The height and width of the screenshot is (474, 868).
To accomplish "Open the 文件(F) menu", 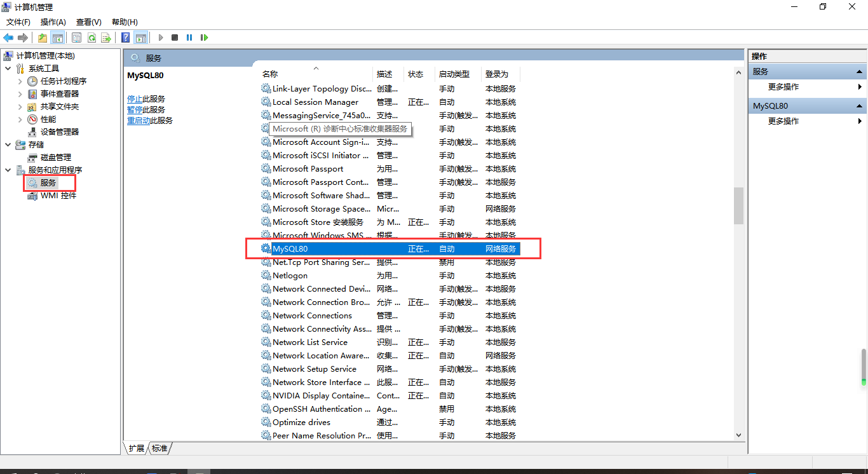I will pos(18,22).
